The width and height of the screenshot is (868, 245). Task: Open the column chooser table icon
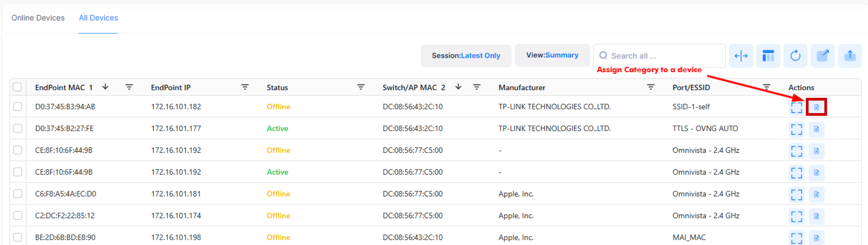click(768, 56)
